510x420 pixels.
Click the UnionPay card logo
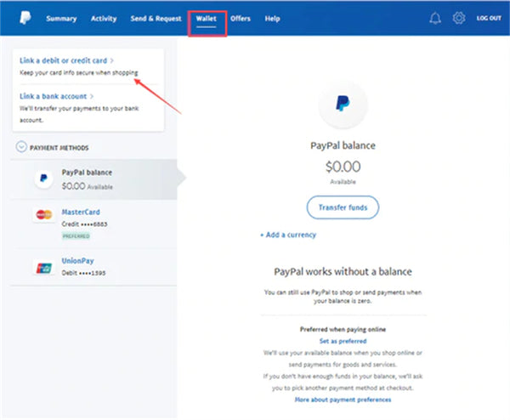pos(42,267)
